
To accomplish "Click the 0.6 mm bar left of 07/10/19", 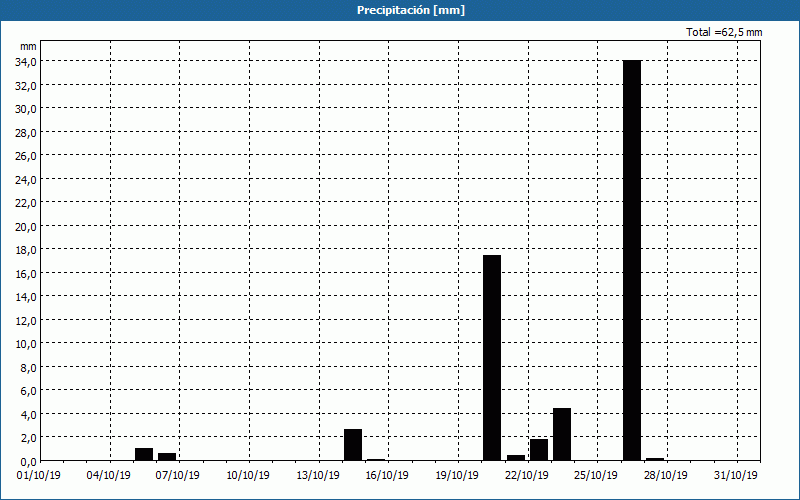I will pos(167,457).
